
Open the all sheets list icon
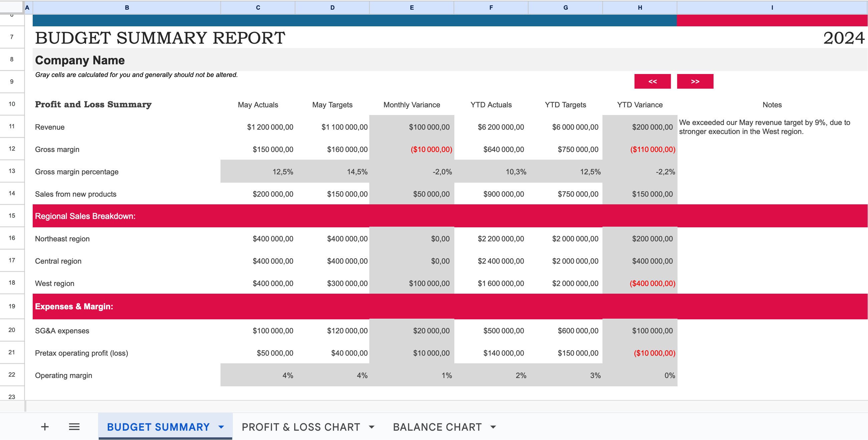coord(74,427)
